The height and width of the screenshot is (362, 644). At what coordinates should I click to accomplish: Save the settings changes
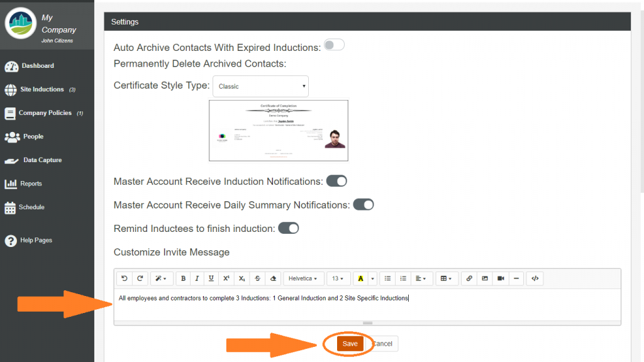click(x=350, y=344)
